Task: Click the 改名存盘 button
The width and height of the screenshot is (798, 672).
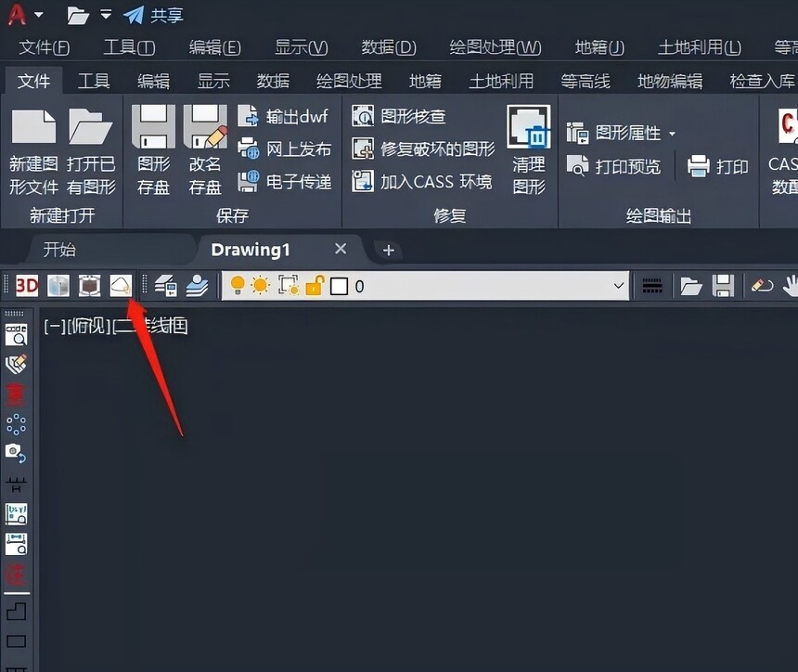Action: [x=205, y=150]
